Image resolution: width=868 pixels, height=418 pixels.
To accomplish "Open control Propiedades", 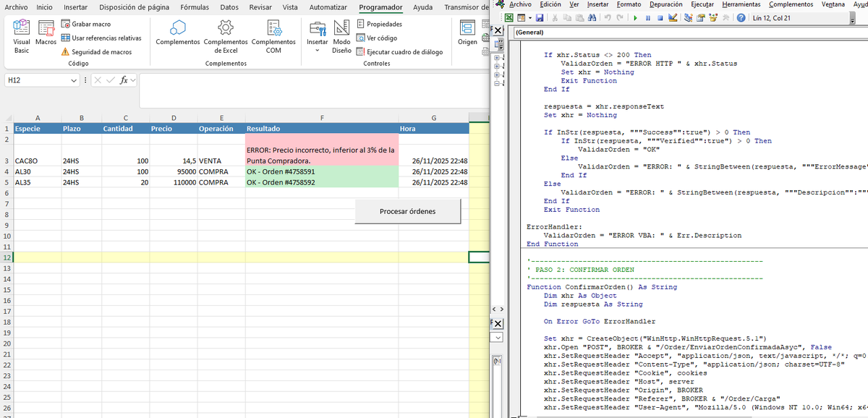I will tap(379, 24).
